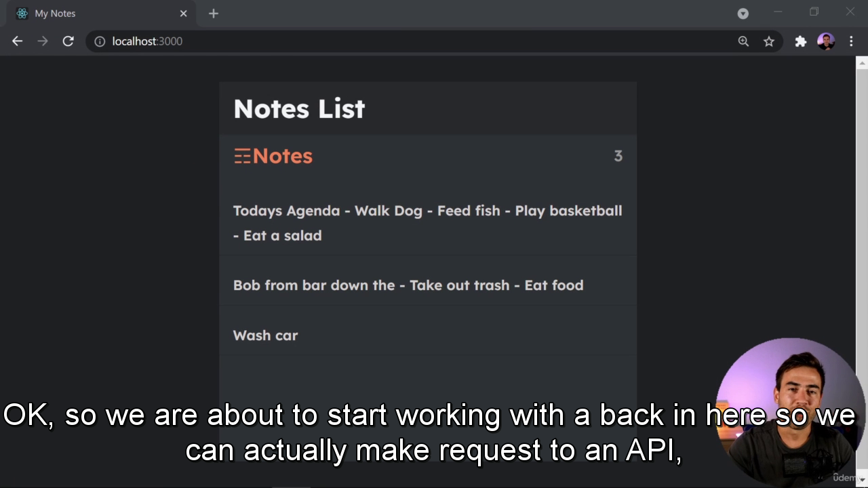Open a new browser tab
The height and width of the screenshot is (488, 868).
click(213, 14)
